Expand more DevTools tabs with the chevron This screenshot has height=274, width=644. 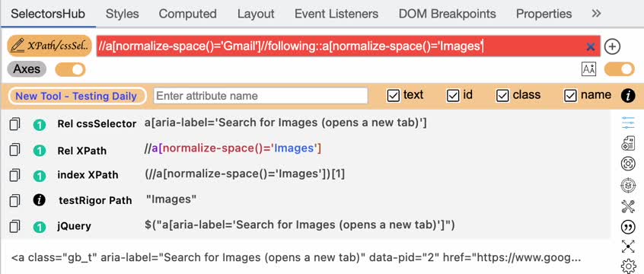click(596, 13)
